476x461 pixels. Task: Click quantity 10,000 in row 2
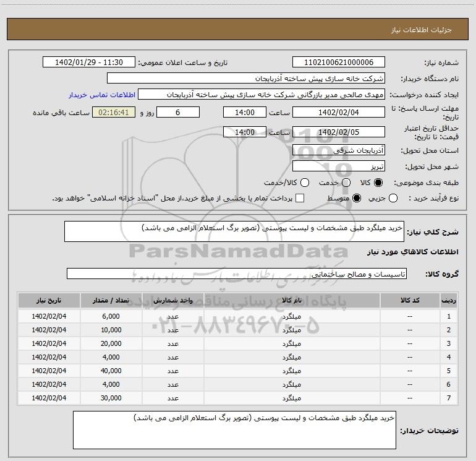[x=111, y=330]
